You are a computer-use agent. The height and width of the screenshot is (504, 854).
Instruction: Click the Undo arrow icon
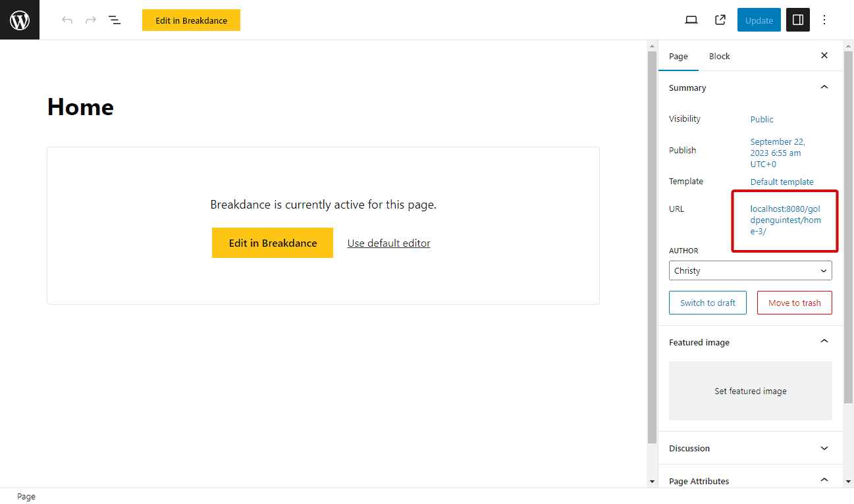[67, 20]
